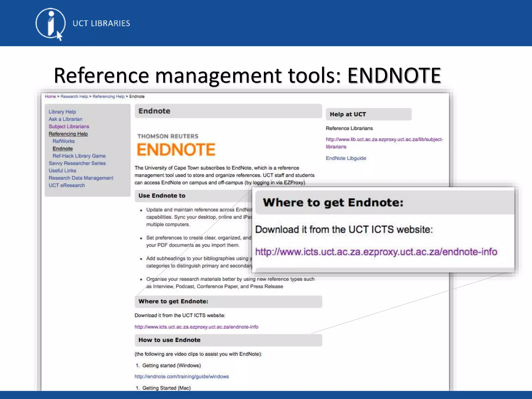
Task: Open Ref-Hack Library Game link
Action: [x=79, y=156]
